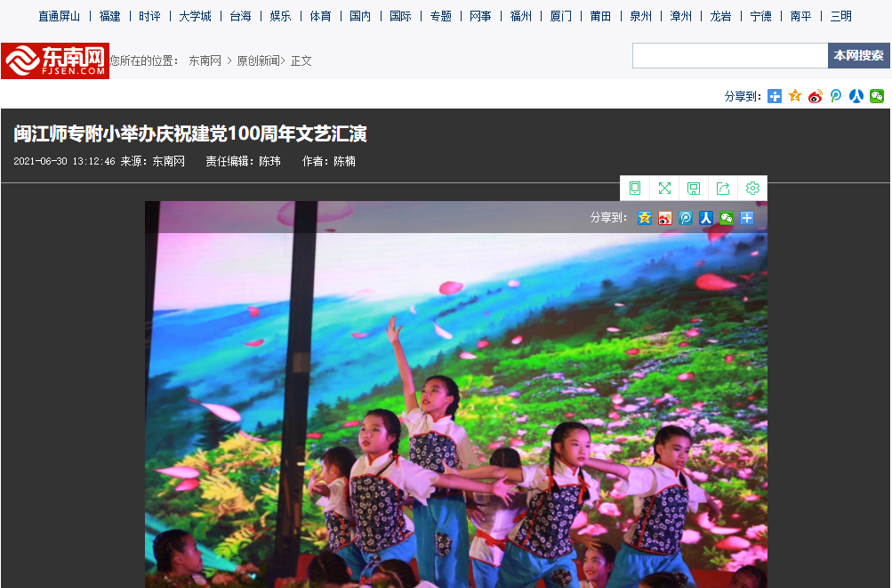
Task: Open the more-share plus icon in the page share bar above the article
Action: (775, 96)
